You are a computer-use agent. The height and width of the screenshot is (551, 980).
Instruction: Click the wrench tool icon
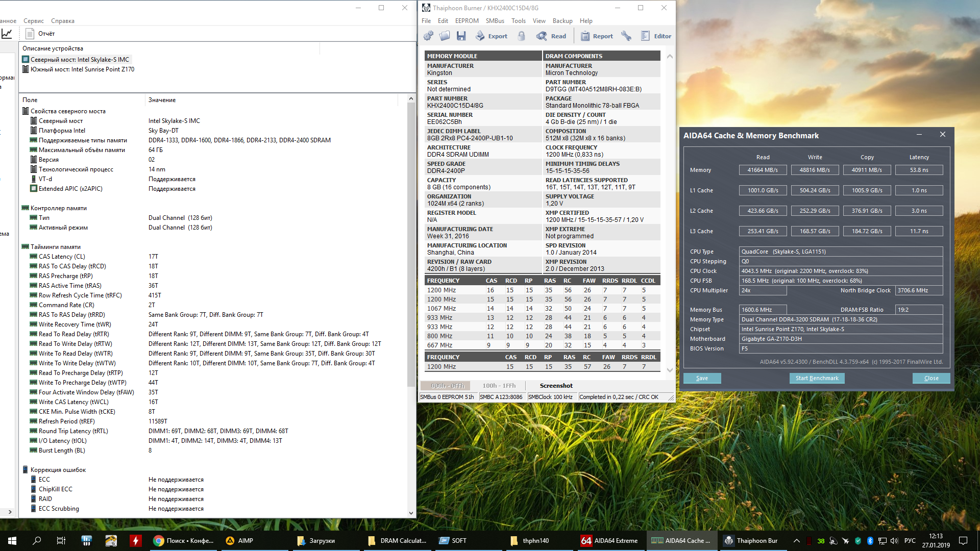pyautogui.click(x=626, y=36)
